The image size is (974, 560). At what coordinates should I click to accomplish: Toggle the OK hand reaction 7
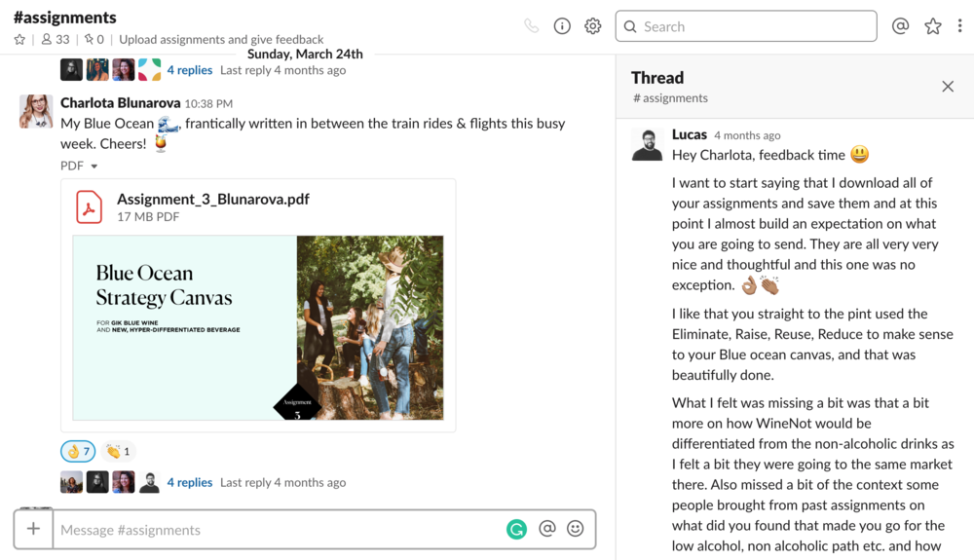click(x=78, y=451)
